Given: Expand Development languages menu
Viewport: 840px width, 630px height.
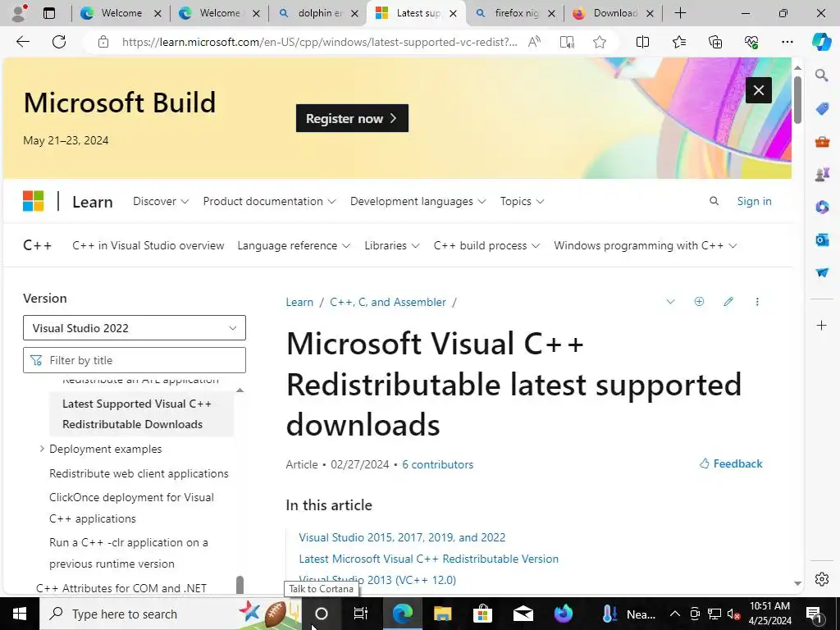Looking at the screenshot, I should tap(418, 202).
